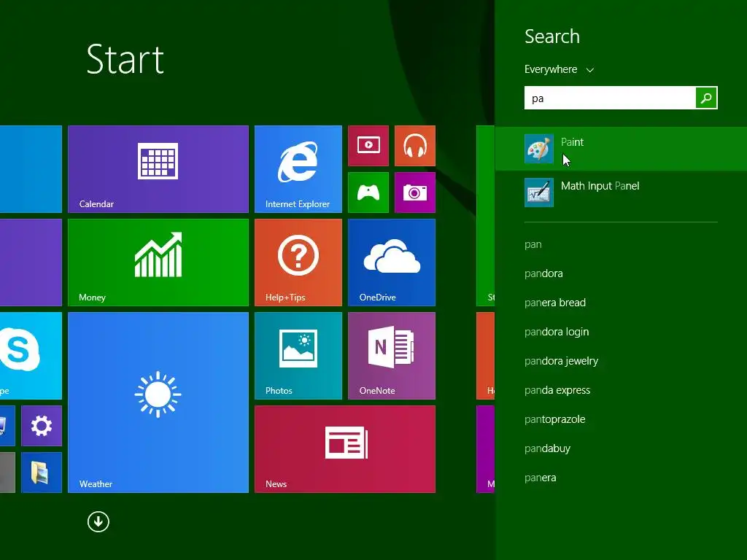This screenshot has width=747, height=560.
Task: Open the Video tile with play icon
Action: 368,146
